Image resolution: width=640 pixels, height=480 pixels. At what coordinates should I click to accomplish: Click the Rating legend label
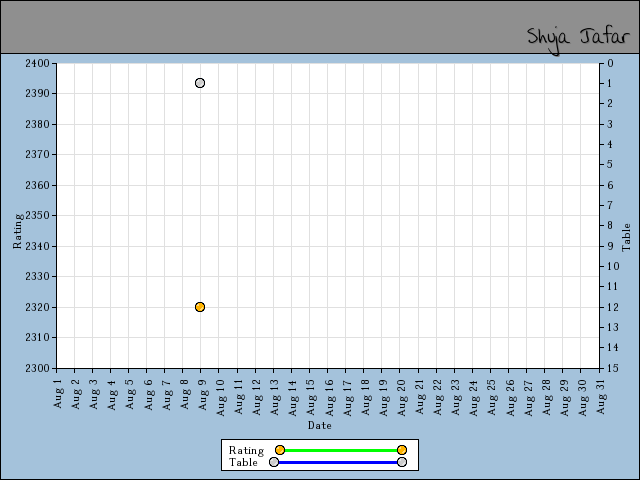[x=247, y=450]
